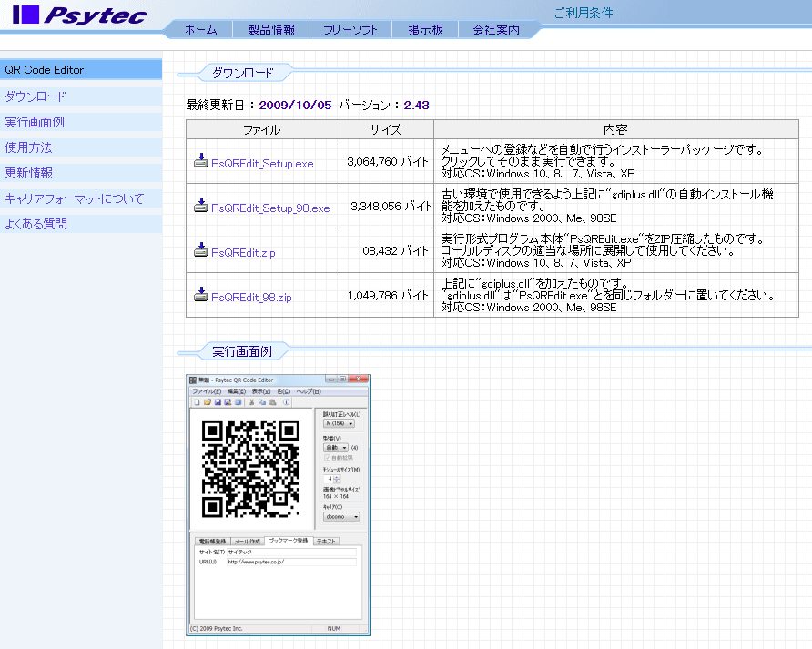The width and height of the screenshot is (812, 649).
Task: Click the version number 2.43
Action: (416, 106)
